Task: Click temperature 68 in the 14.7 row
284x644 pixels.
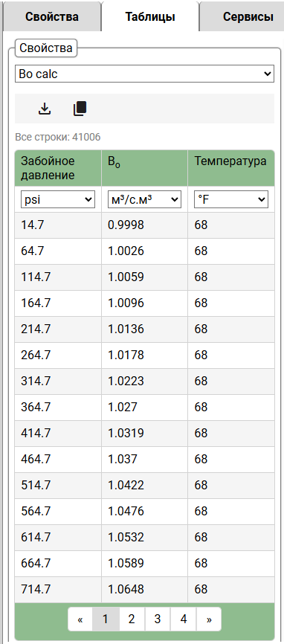Action: pos(231,225)
